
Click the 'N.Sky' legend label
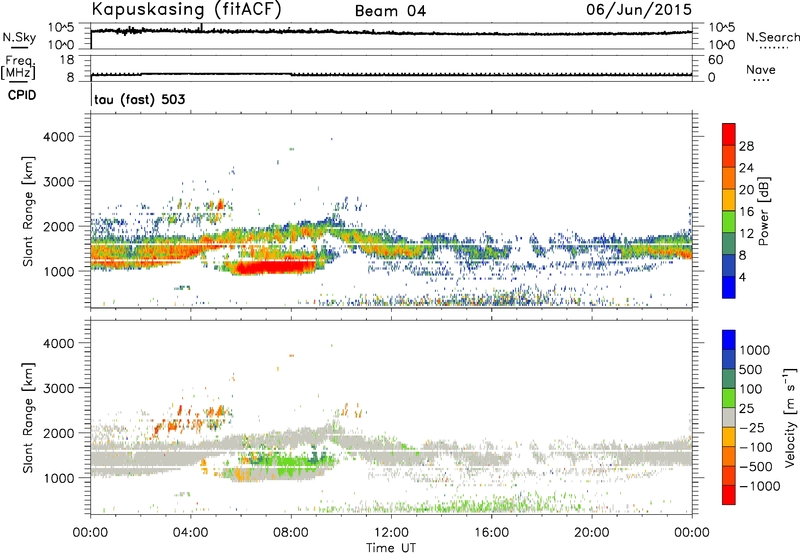pos(19,37)
